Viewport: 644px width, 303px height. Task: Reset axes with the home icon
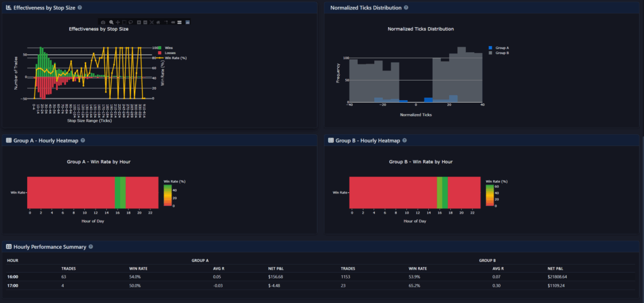[x=159, y=22]
